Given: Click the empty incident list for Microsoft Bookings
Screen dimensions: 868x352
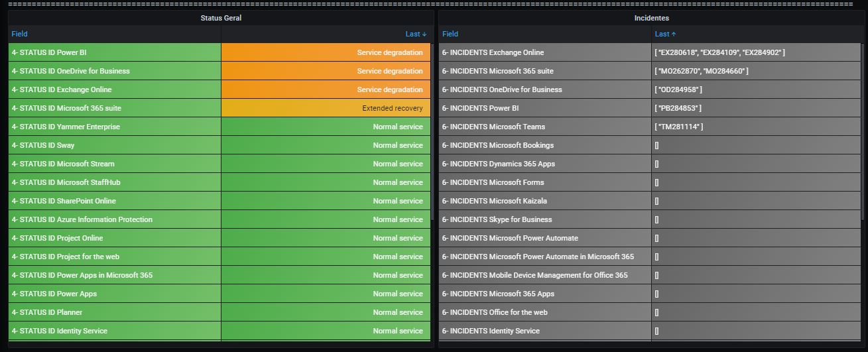Looking at the screenshot, I should pos(756,145).
